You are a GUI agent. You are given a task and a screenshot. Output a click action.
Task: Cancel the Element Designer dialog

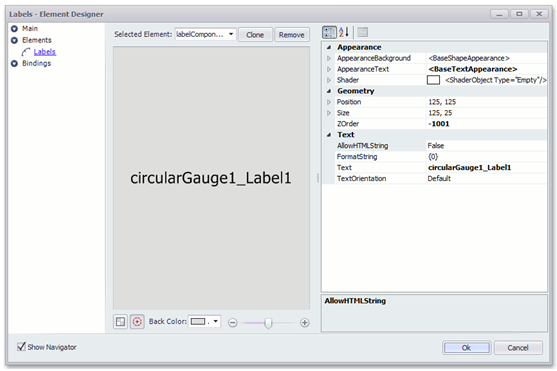pos(518,348)
